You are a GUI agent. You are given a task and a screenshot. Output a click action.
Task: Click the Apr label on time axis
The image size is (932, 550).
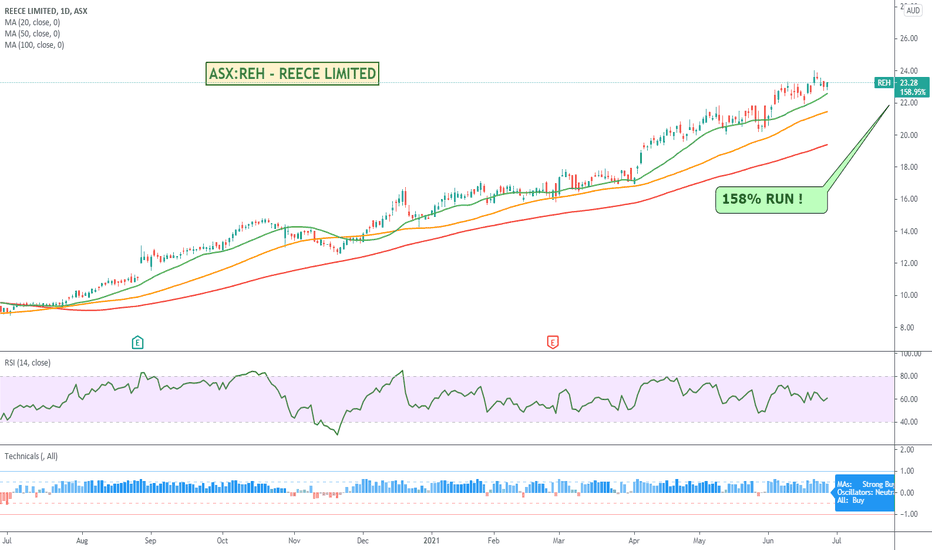pyautogui.click(x=634, y=540)
